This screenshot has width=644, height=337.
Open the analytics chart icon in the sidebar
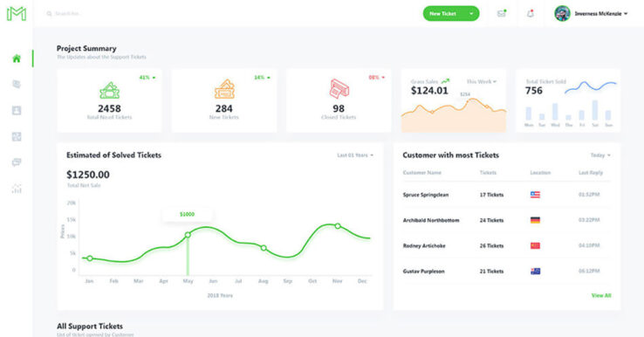point(17,189)
